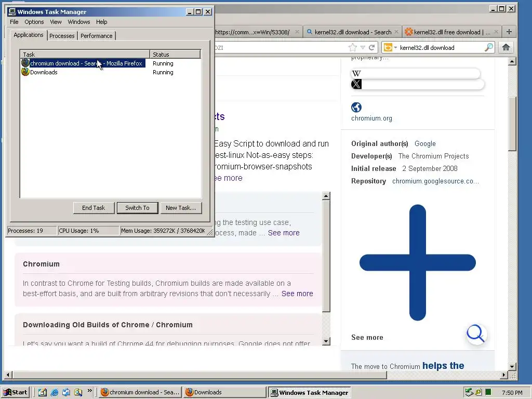Click the page scrollbar up arrow in Firefox
The height and width of the screenshot is (399, 532).
click(512, 61)
